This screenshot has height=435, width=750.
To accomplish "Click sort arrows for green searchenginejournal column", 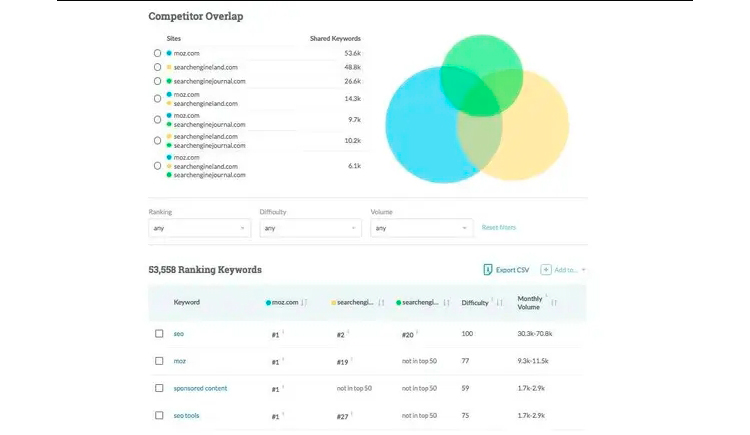I will point(446,303).
